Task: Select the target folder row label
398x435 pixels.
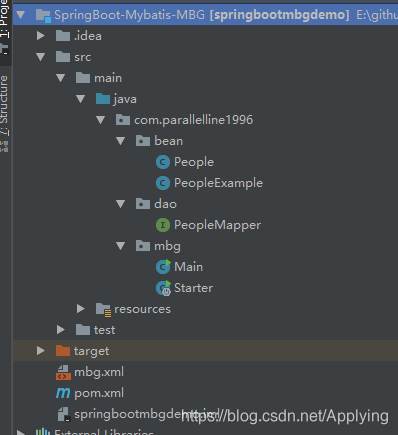Action: 91,351
